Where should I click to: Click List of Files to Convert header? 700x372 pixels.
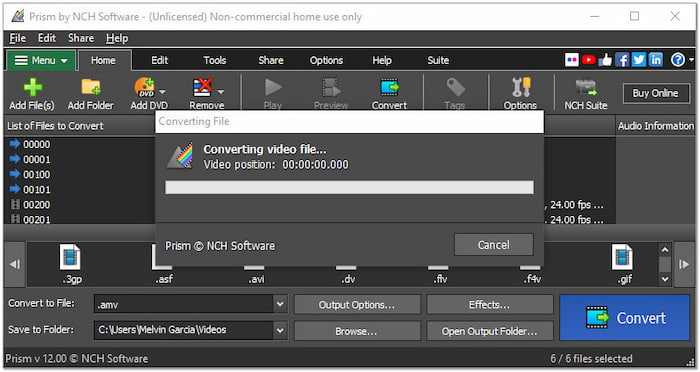point(55,126)
